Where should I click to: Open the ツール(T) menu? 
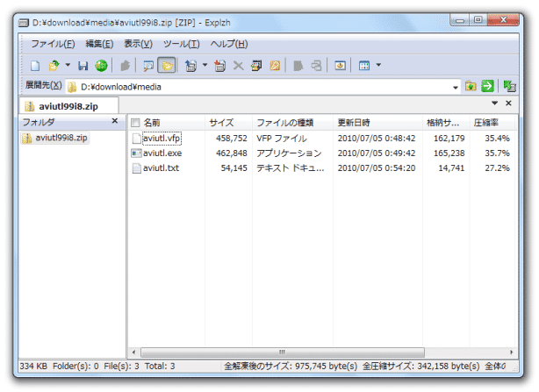(181, 44)
